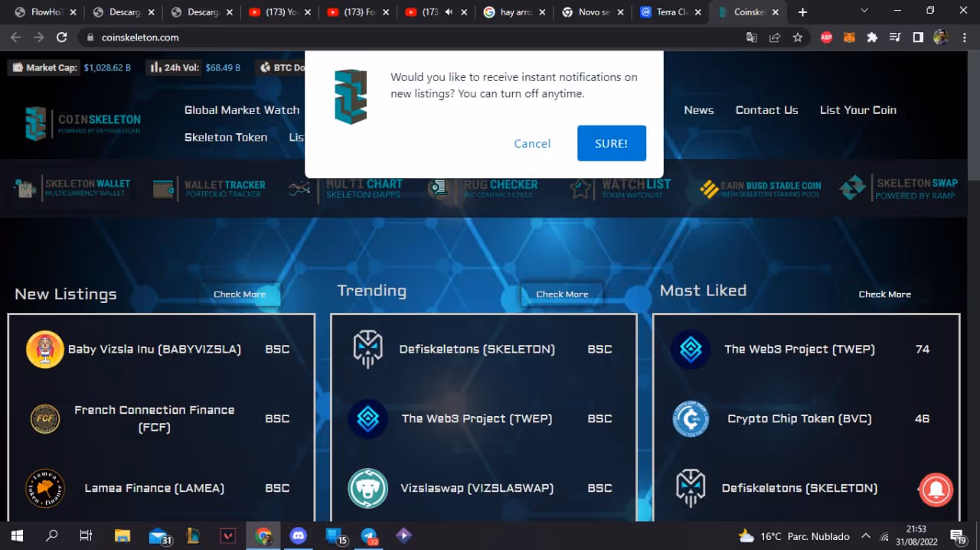This screenshot has width=980, height=550.
Task: Show hidden system tray icons
Action: [x=865, y=536]
